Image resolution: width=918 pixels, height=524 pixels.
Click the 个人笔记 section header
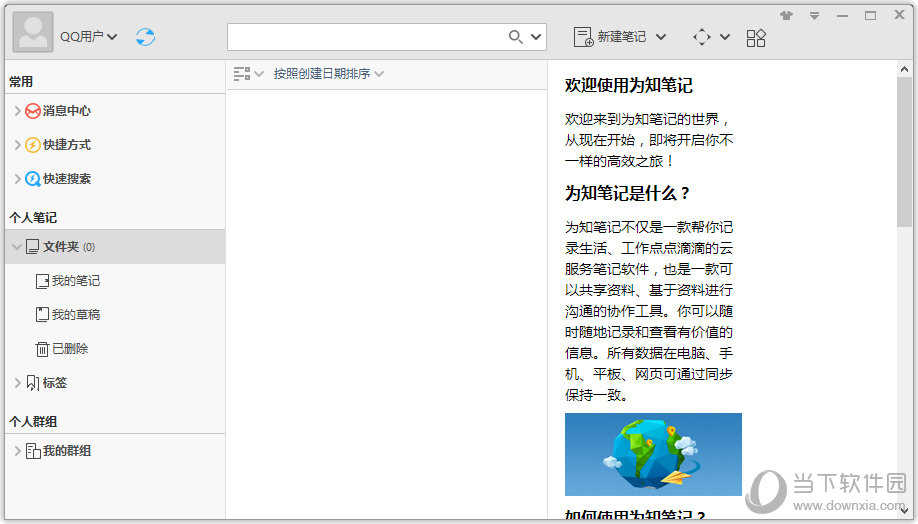33,217
